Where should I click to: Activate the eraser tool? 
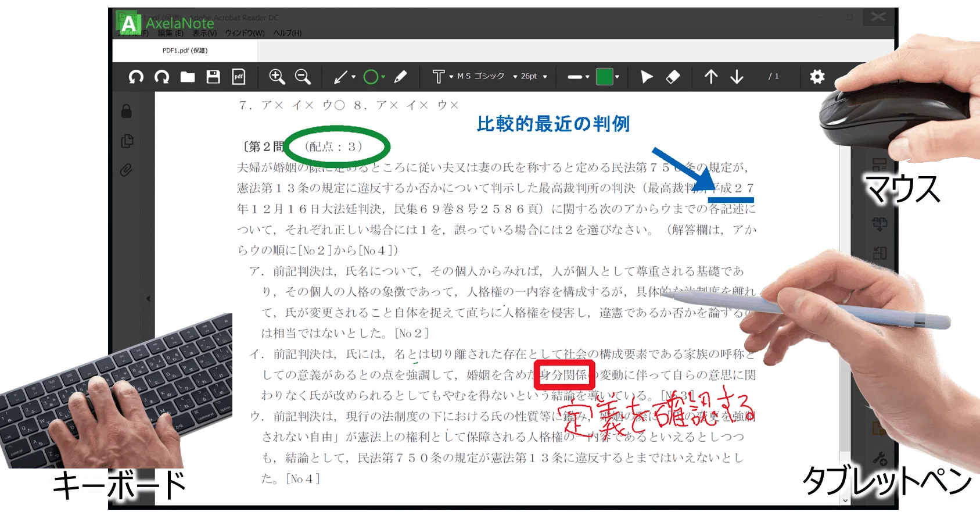pos(673,77)
